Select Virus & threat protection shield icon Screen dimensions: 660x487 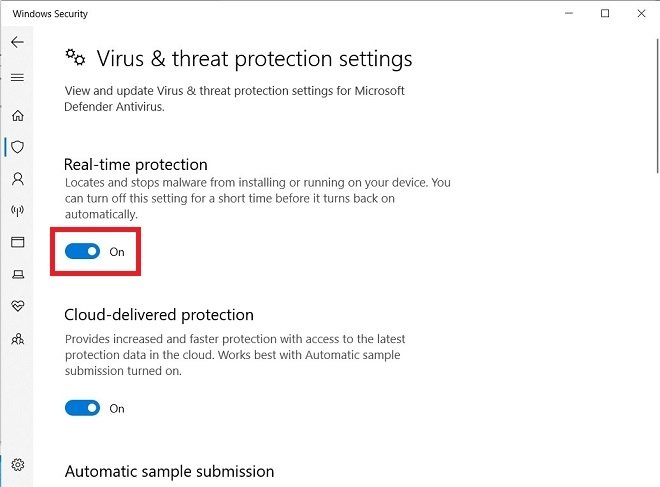[x=18, y=147]
